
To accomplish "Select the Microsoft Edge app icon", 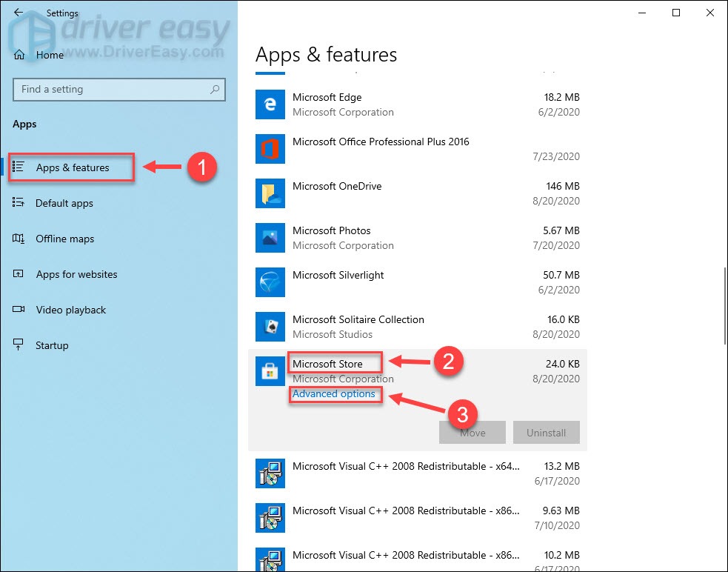I will pyautogui.click(x=270, y=104).
